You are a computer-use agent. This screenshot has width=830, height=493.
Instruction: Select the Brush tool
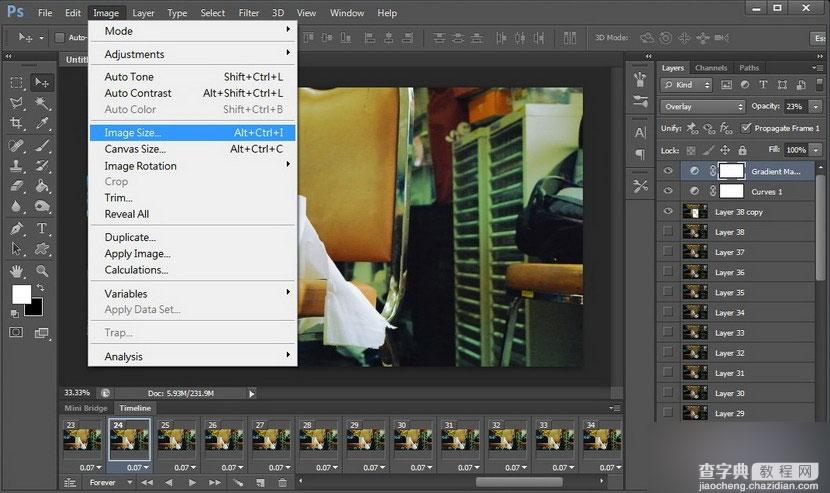42,145
